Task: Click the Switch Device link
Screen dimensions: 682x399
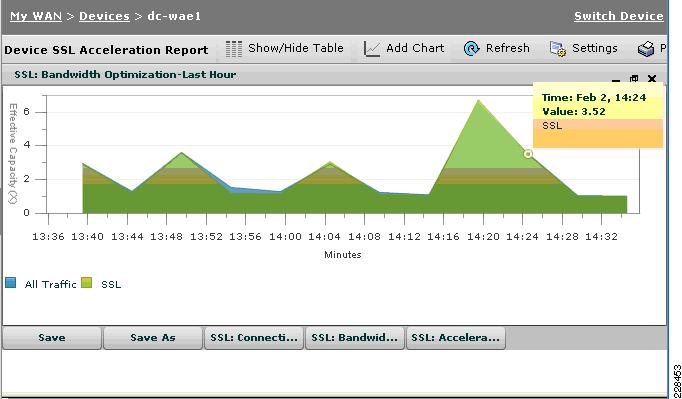Action: 618,16
